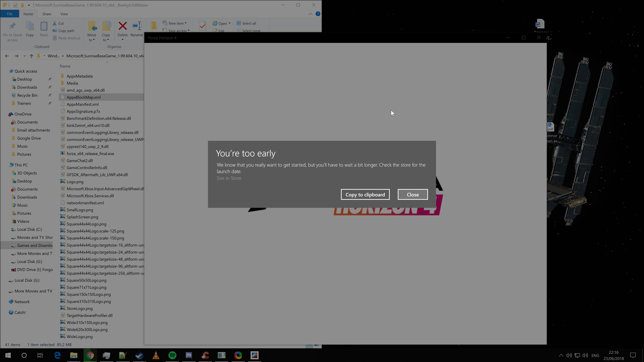Click the blue Help question mark icon
644x362 pixels.
(318, 14)
